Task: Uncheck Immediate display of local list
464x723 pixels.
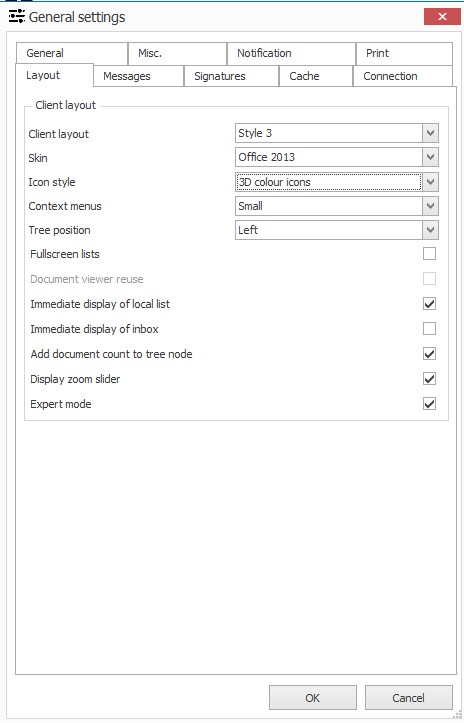Action: (x=429, y=304)
